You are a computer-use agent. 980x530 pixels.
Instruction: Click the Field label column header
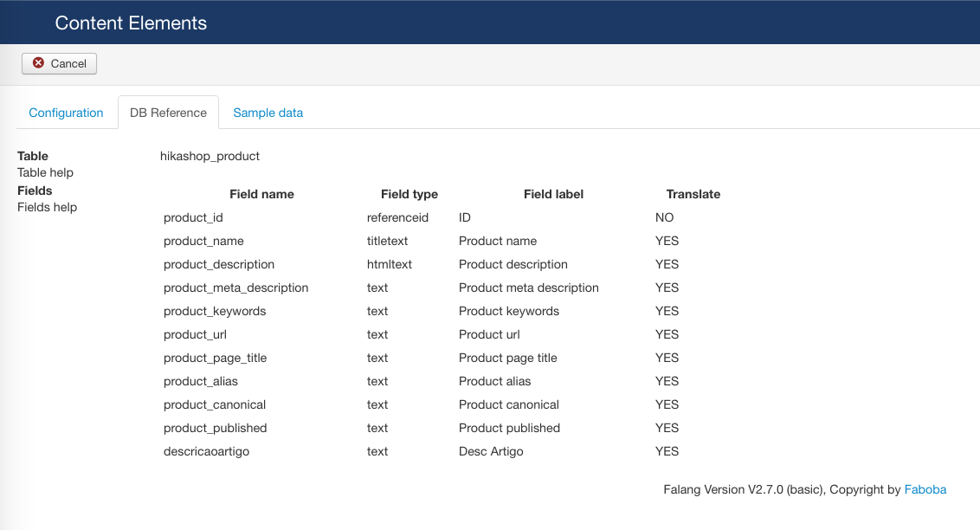tap(553, 194)
